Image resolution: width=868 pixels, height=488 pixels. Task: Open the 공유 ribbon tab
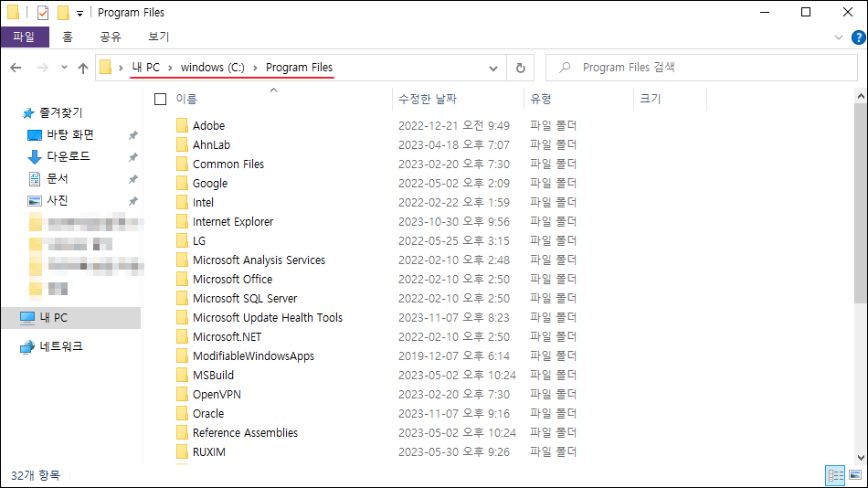click(x=111, y=37)
